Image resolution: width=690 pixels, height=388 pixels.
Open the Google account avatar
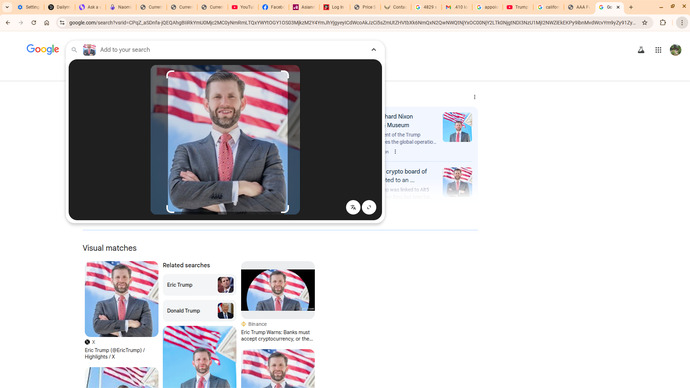pos(675,50)
